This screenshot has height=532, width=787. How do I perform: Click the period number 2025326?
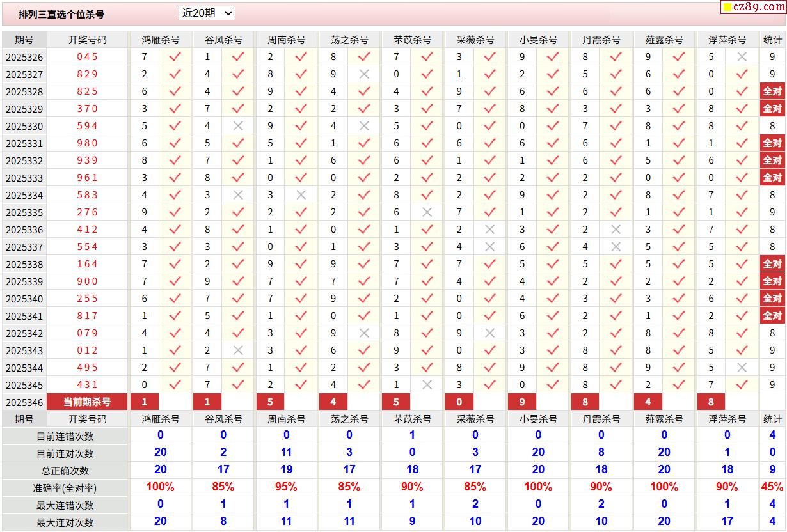[24, 58]
